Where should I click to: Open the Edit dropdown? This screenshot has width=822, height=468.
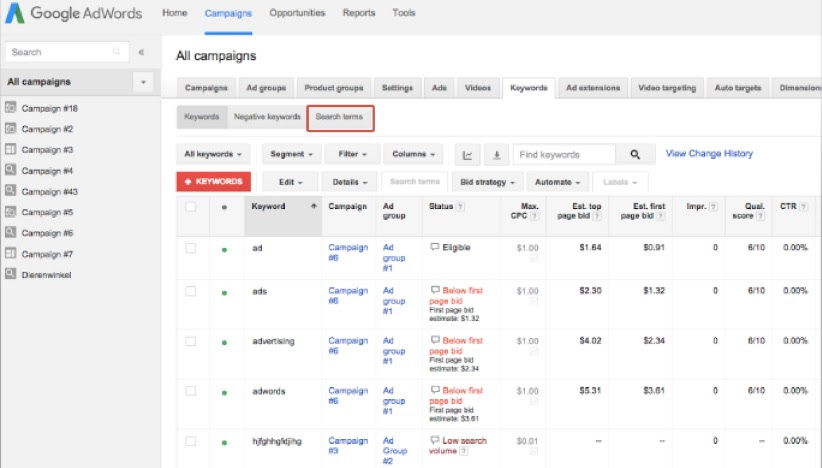pyautogui.click(x=290, y=182)
